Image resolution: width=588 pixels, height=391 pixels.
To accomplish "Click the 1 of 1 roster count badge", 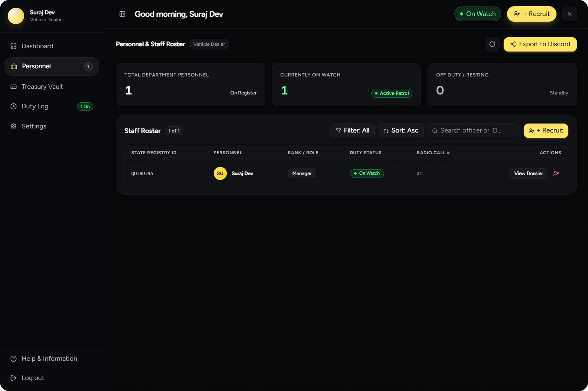I will (174, 131).
